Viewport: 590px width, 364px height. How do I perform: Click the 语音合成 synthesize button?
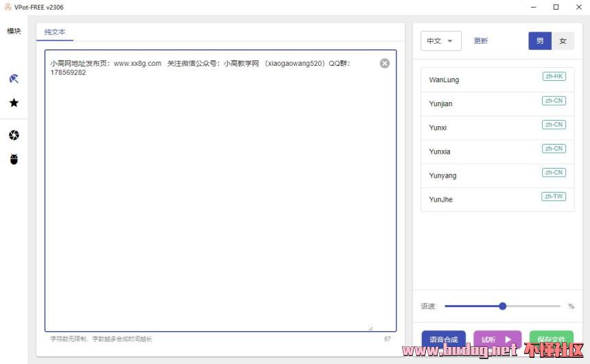(443, 339)
